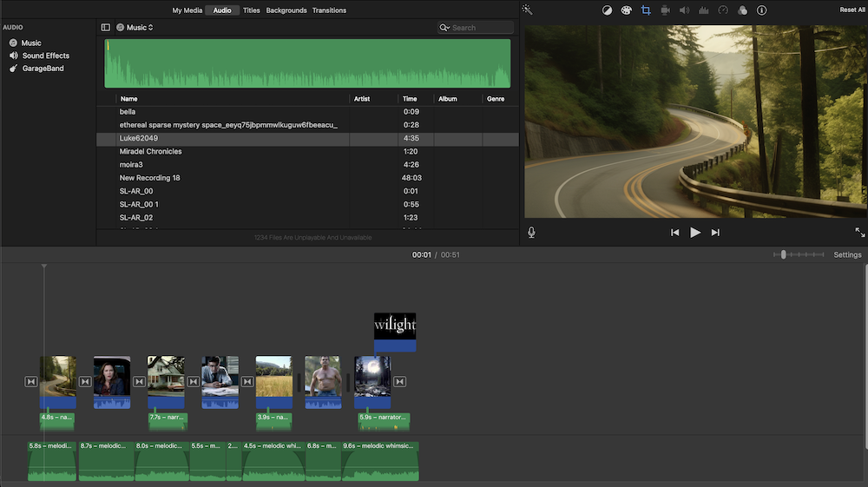Select the 'SL-AR_02' audio row

pos(308,218)
